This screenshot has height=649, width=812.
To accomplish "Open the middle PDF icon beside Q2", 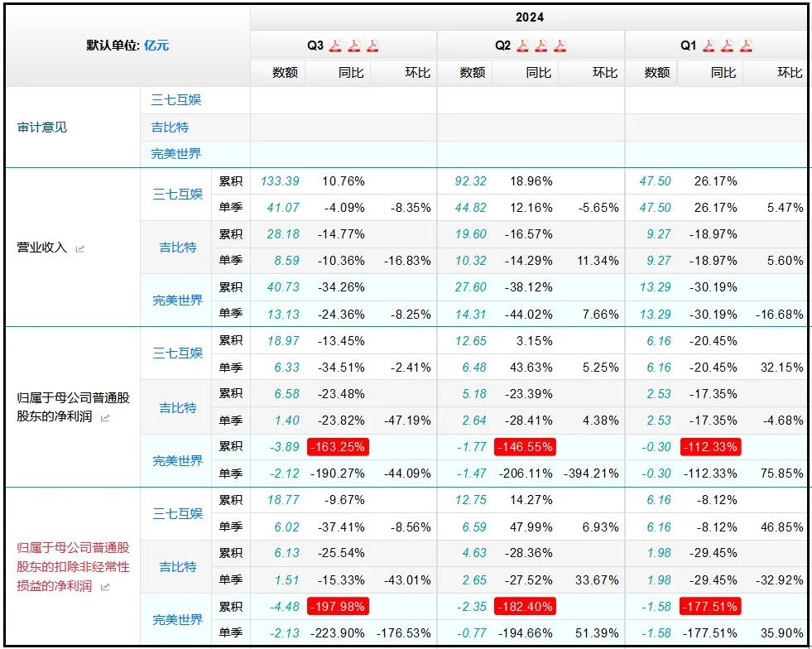I will tap(541, 46).
